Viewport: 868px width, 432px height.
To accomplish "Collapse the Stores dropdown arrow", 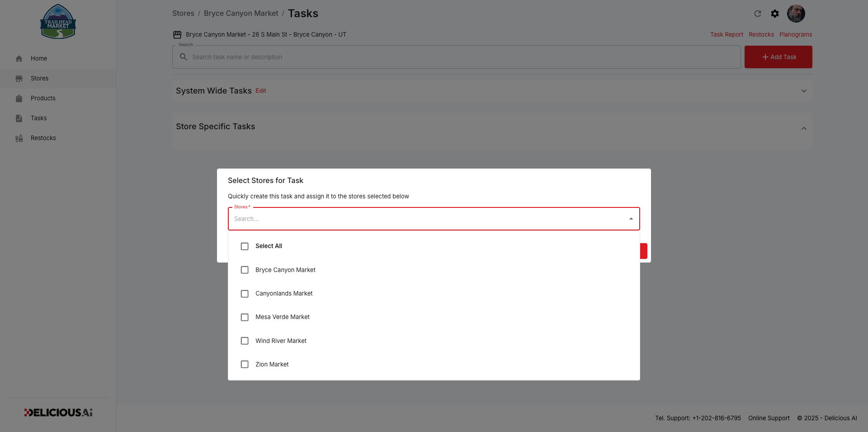I will tap(631, 219).
